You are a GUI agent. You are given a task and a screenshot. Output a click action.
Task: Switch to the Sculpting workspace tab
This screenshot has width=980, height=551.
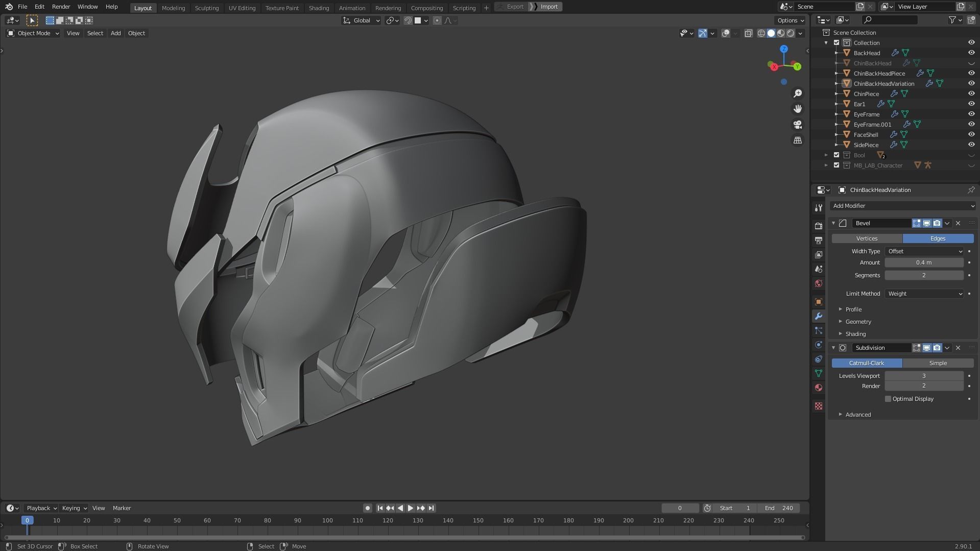tap(206, 8)
